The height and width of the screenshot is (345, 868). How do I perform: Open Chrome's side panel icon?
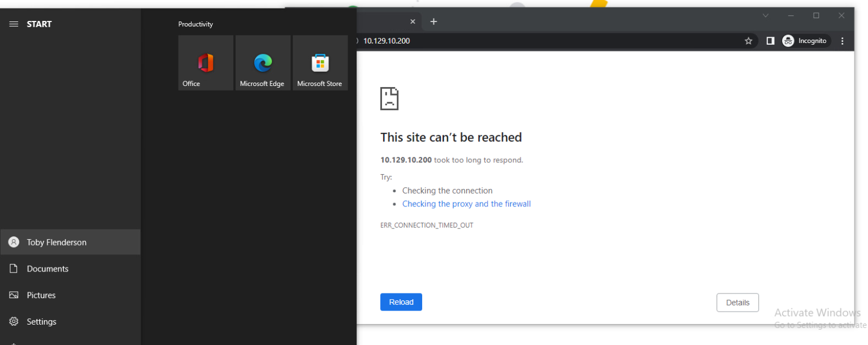click(x=770, y=41)
